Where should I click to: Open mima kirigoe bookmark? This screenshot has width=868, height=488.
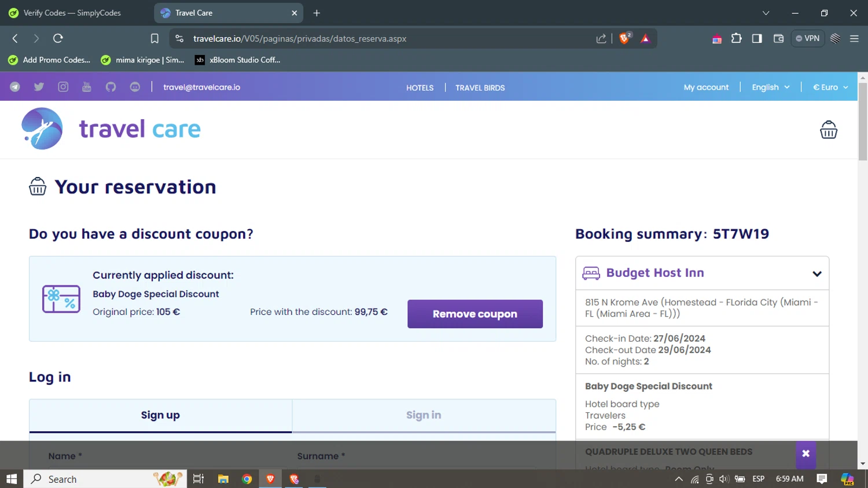point(142,60)
